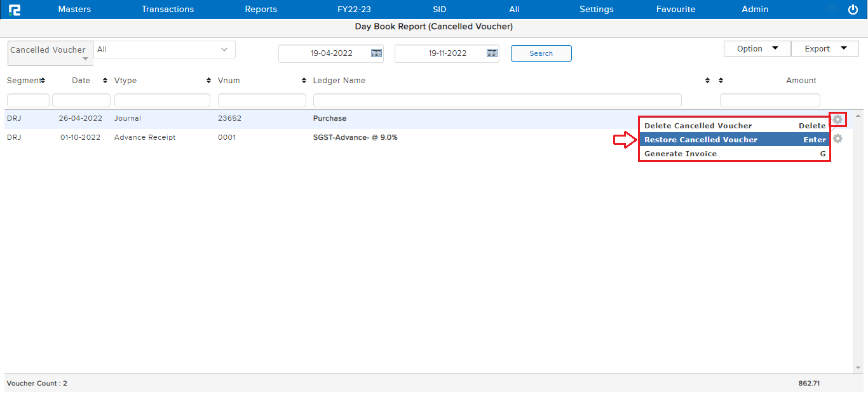Open the calendar icon beside the 19-11-2022 date

pos(491,53)
